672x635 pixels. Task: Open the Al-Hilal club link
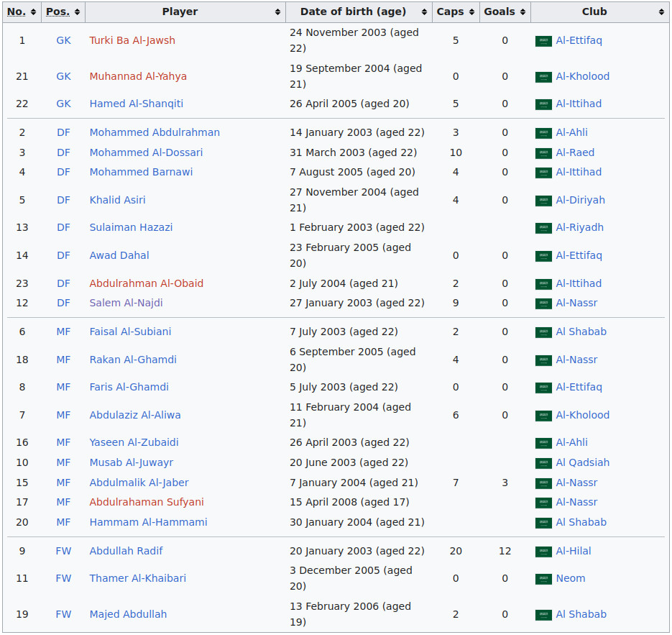pyautogui.click(x=574, y=551)
